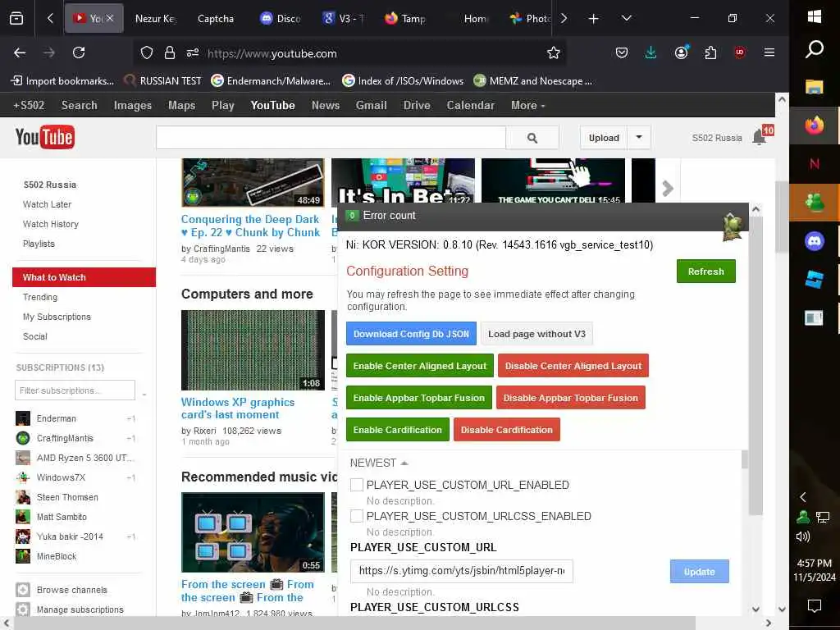Viewport: 840px width, 630px height.
Task: Open the list all tabs chevron
Action: pyautogui.click(x=626, y=19)
